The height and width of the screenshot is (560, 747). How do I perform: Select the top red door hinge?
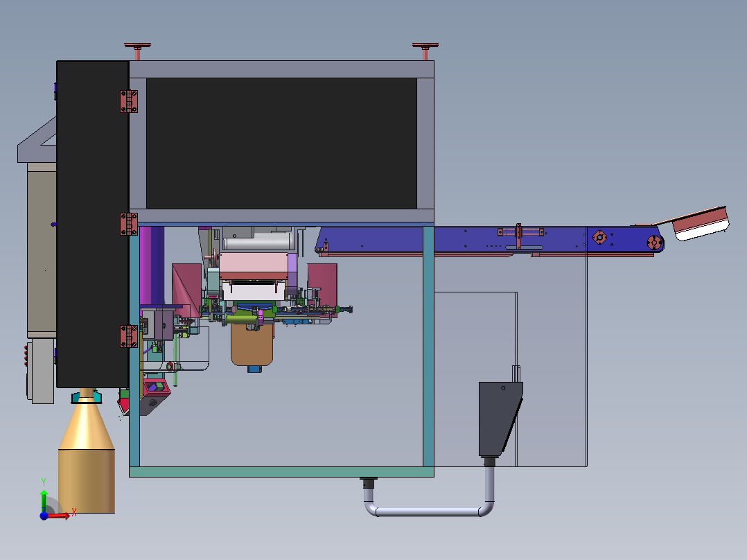(x=129, y=101)
